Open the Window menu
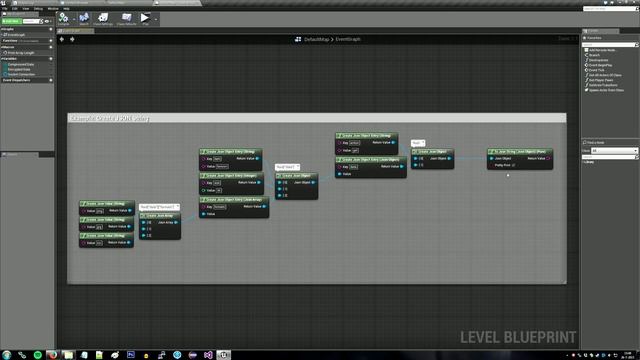 tap(53, 8)
